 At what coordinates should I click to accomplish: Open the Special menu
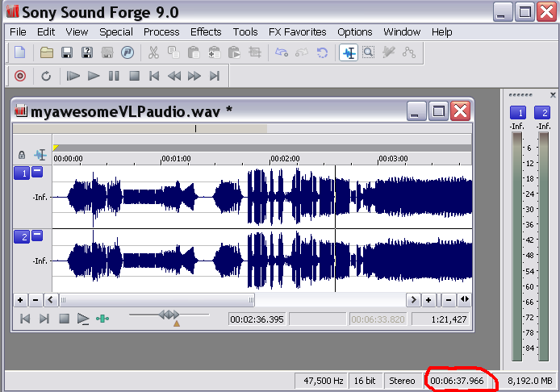116,32
